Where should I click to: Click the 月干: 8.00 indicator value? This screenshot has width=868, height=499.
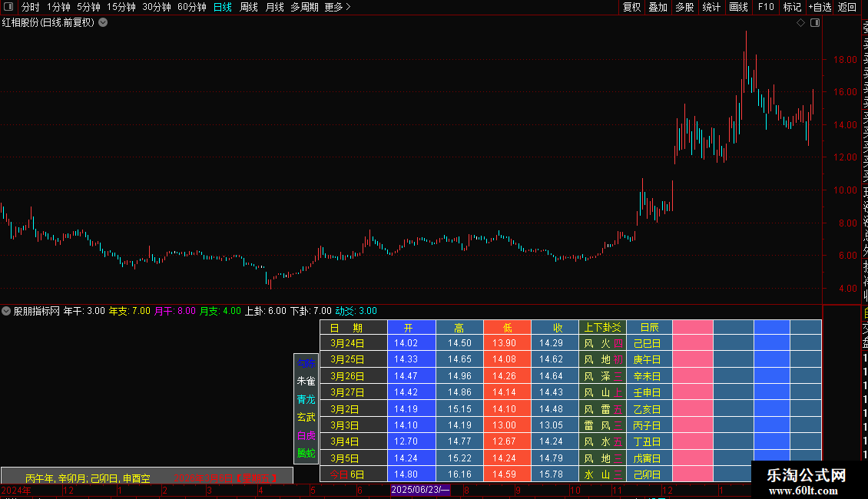coord(175,311)
